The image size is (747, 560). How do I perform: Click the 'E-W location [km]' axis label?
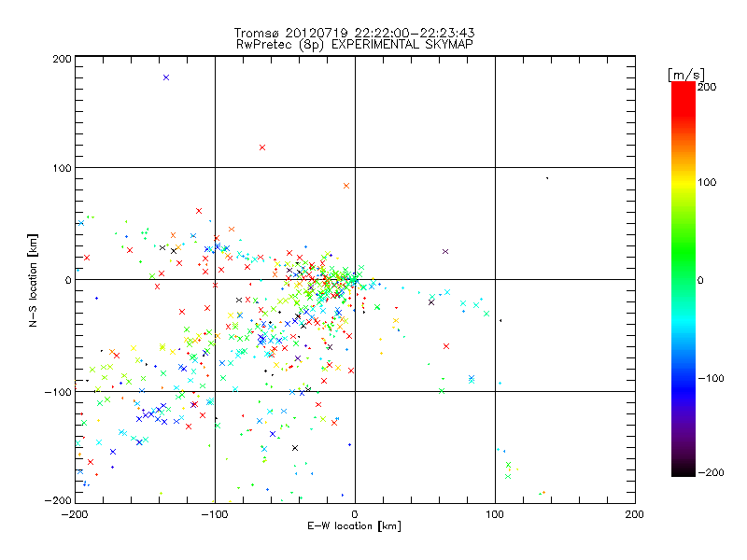(x=354, y=526)
